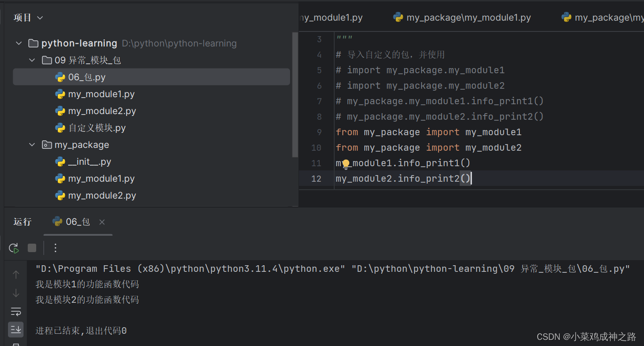Open the run panel more options menu
644x346 pixels.
pos(55,248)
